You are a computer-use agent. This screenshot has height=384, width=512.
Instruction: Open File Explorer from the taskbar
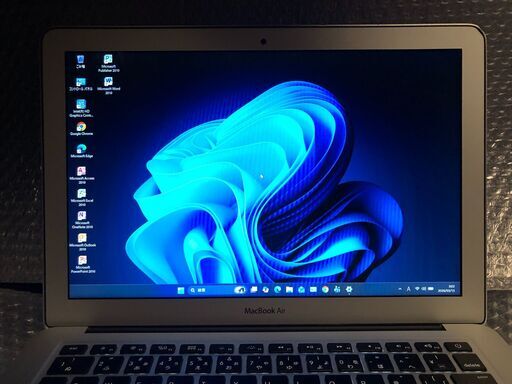coord(289,290)
